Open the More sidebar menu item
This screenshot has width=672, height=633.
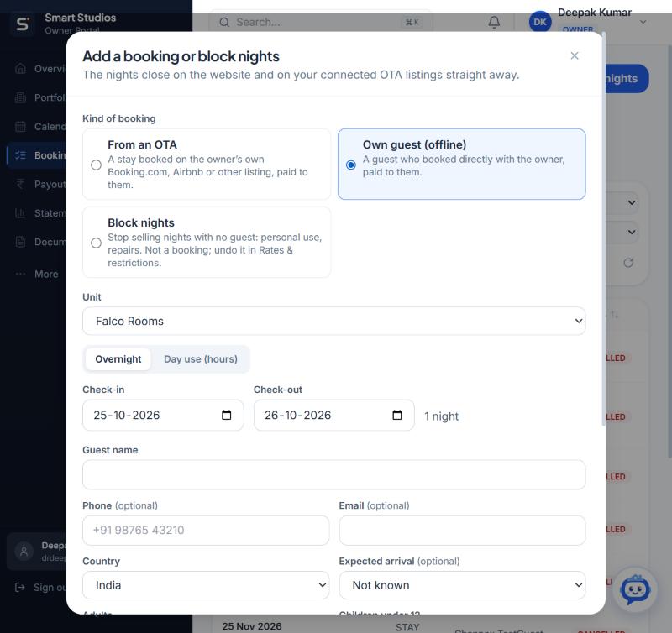pyautogui.click(x=36, y=274)
